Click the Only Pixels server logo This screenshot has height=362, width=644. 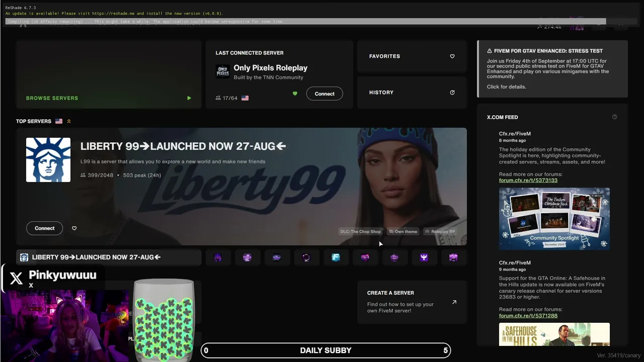point(222,71)
